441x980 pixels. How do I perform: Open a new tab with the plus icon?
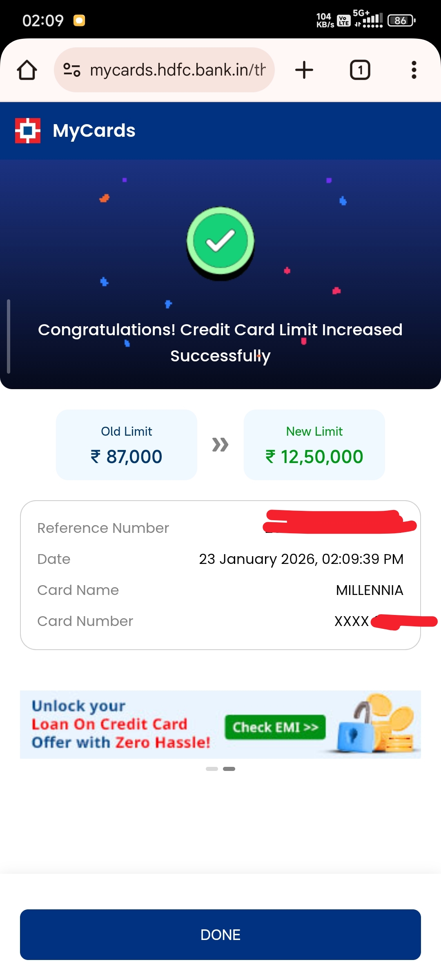click(x=304, y=69)
